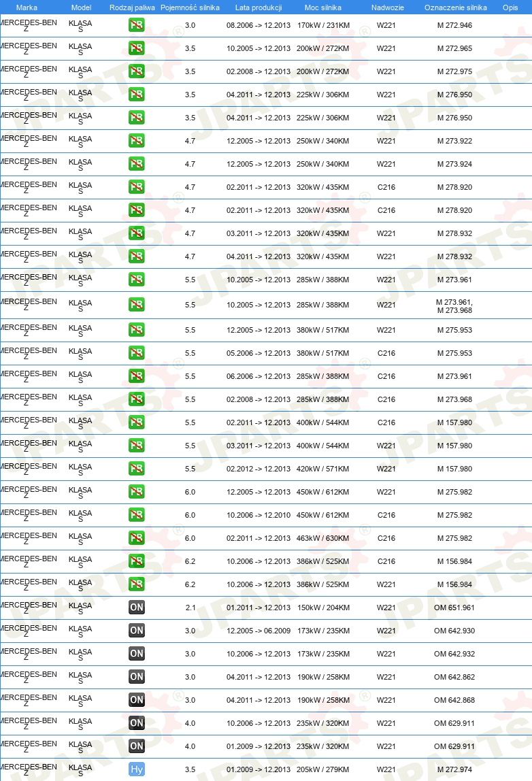Select the petrol icon in the 420kW M 157.980 row
The image size is (532, 781).
tap(137, 469)
